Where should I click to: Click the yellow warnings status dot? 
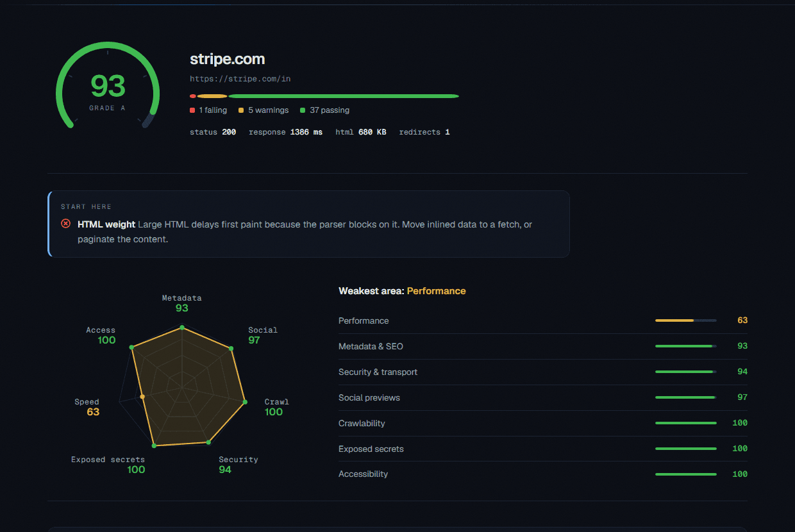(x=241, y=110)
